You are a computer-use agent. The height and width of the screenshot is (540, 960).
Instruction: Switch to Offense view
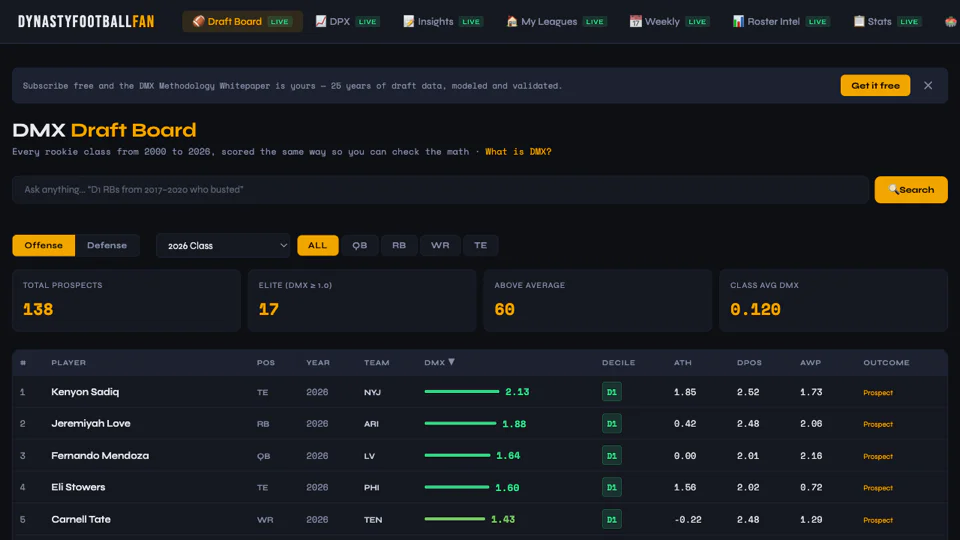[x=43, y=246]
